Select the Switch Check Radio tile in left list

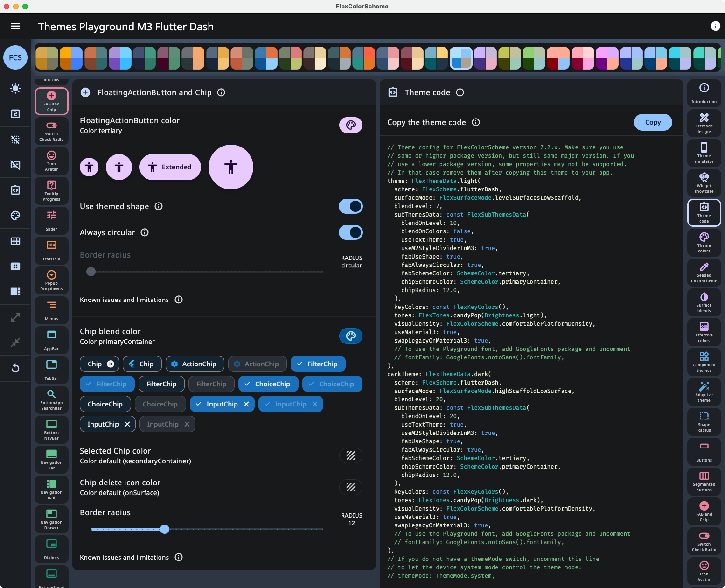(x=51, y=131)
